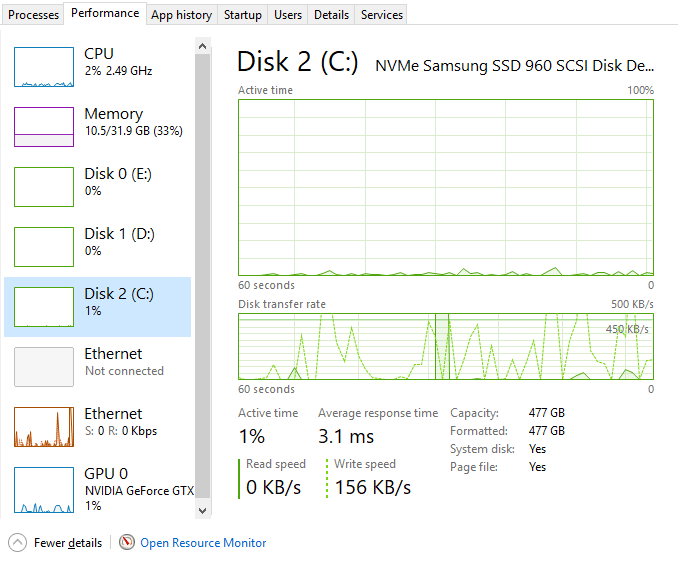This screenshot has height=567, width=678.
Task: Open GPU 0 NVIDIA GeForce graph
Action: click(43, 487)
